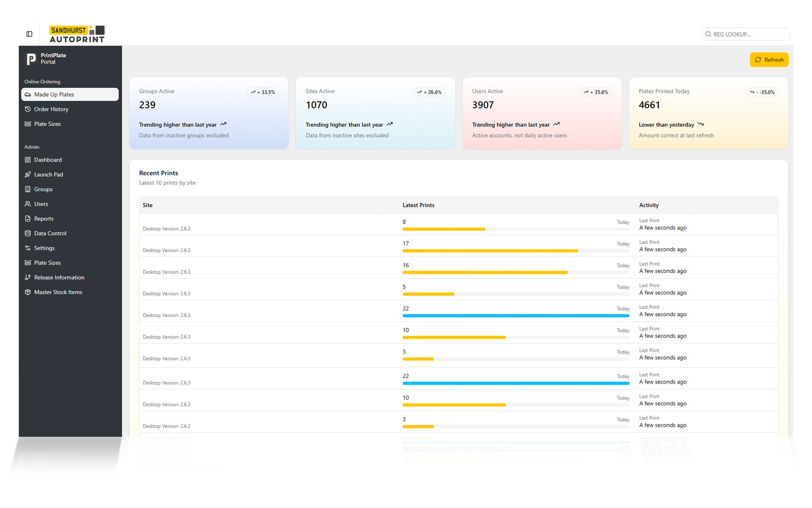Toggle the sidebar collapse icon
812x508 pixels.
coord(29,34)
